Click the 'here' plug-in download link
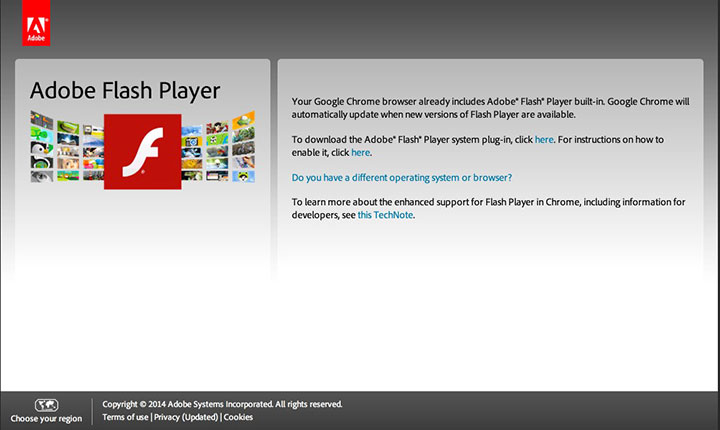This screenshot has height=430, width=720. [x=544, y=139]
